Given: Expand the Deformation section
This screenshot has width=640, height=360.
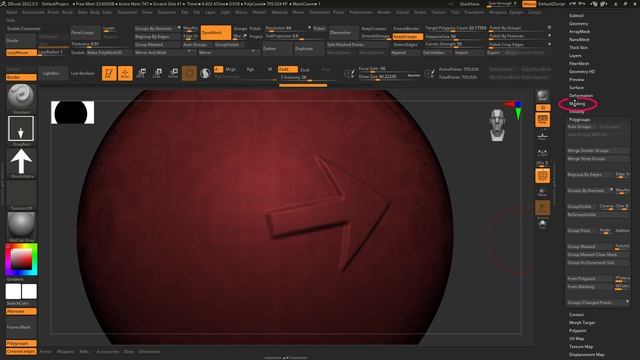Looking at the screenshot, I should point(581,96).
